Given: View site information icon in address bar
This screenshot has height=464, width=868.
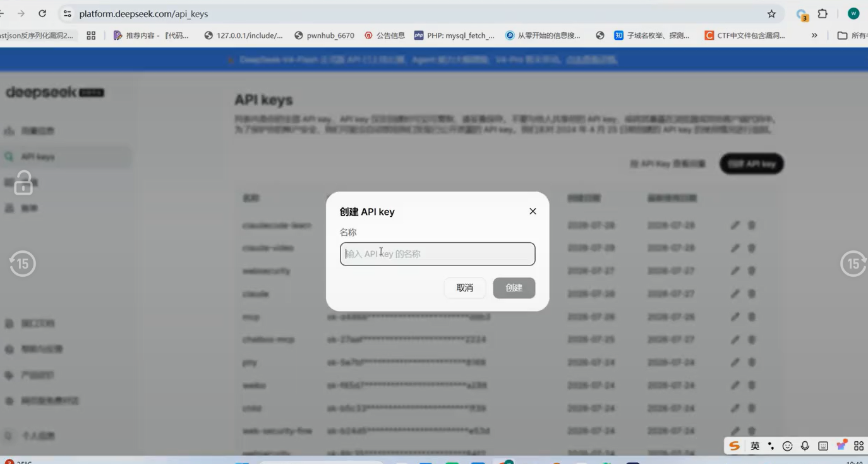Looking at the screenshot, I should (68, 13).
